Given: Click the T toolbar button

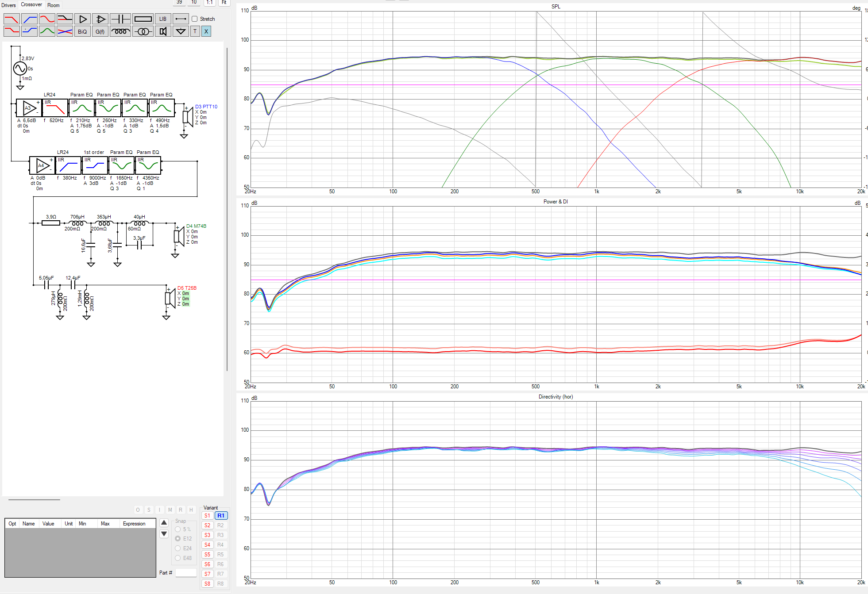Looking at the screenshot, I should click(195, 31).
